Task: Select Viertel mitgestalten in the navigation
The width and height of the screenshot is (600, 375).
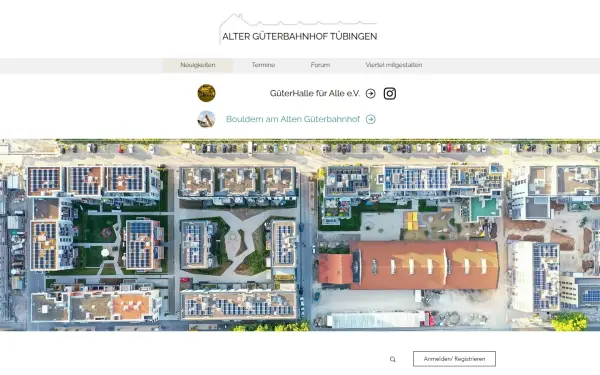Action: click(x=394, y=65)
